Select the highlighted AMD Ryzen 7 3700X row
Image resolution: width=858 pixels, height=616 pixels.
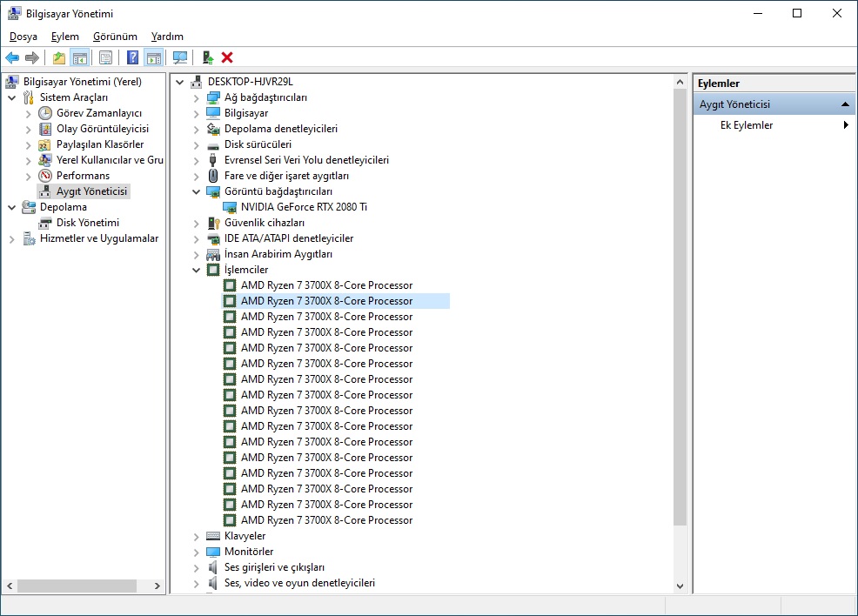coord(335,301)
